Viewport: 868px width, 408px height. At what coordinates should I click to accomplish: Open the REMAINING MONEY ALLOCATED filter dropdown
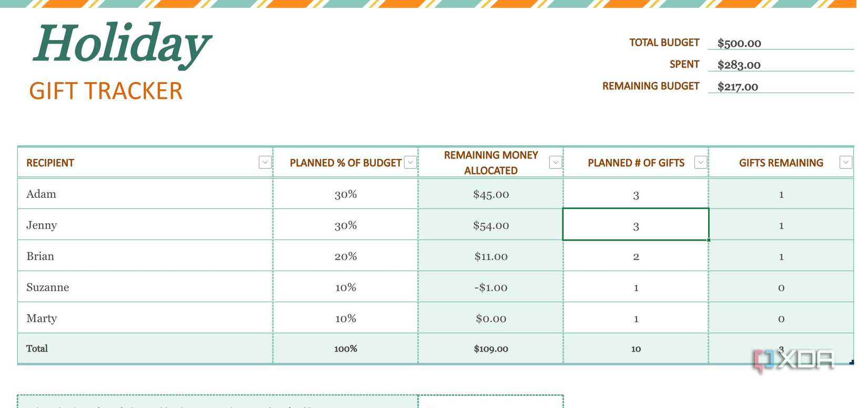coord(555,162)
